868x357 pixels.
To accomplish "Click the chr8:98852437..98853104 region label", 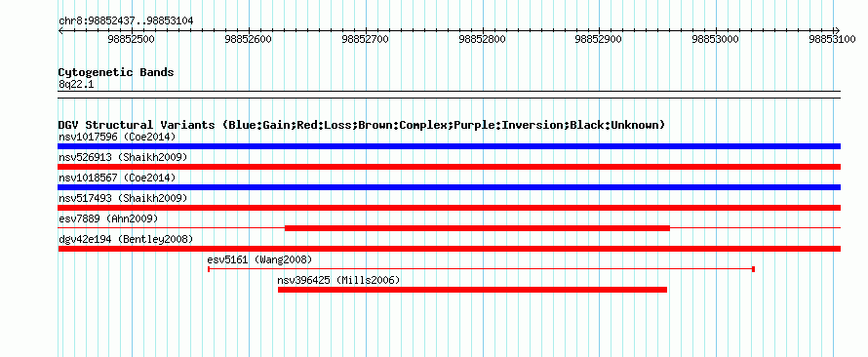I will pos(126,20).
